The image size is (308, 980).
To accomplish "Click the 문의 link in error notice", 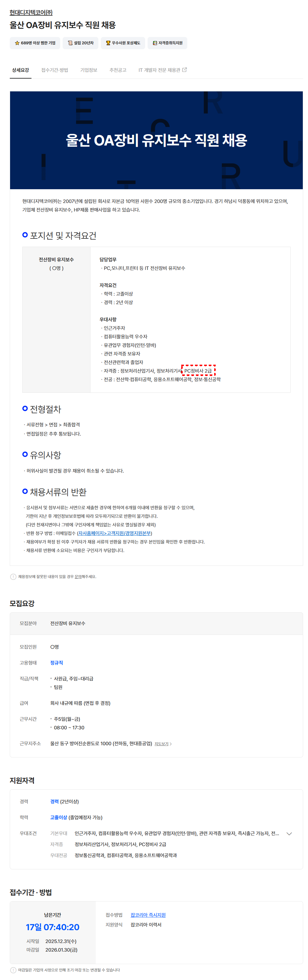I will click(78, 577).
